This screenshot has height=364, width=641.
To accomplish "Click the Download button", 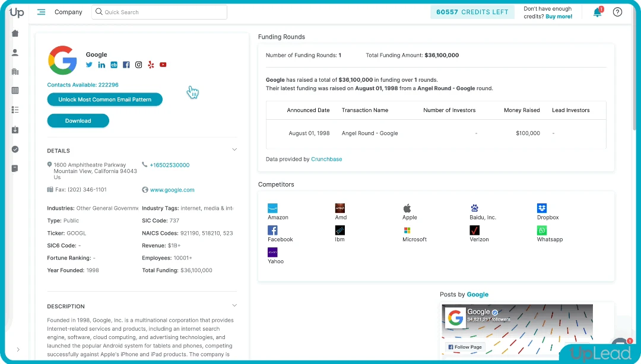I will [78, 120].
